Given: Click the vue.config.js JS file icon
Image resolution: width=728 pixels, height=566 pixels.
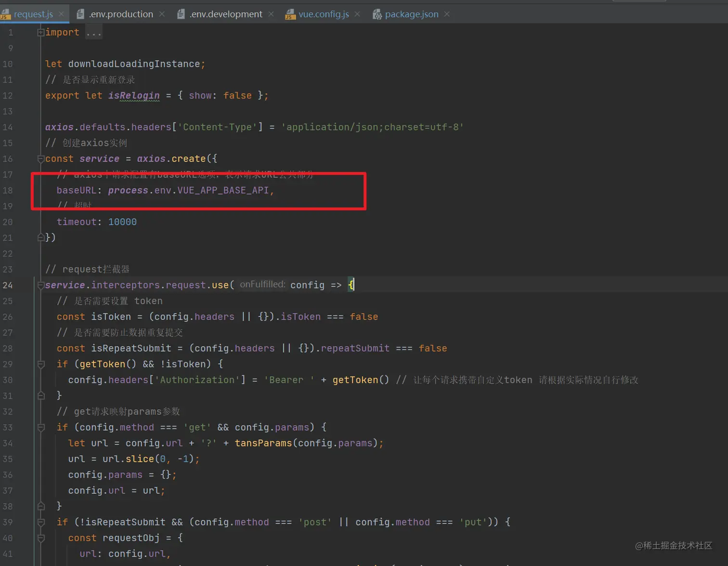Looking at the screenshot, I should click(x=289, y=14).
